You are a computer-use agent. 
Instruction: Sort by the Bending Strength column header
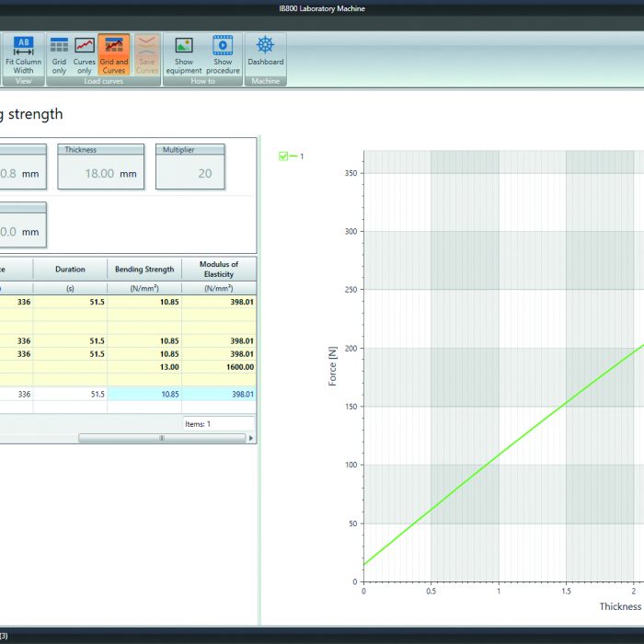pyautogui.click(x=144, y=270)
